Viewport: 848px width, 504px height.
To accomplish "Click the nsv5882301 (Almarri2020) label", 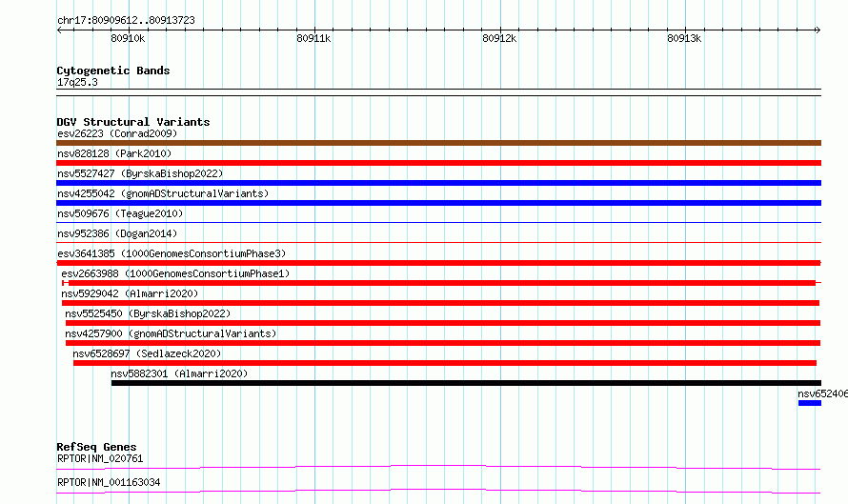I will [x=179, y=373].
